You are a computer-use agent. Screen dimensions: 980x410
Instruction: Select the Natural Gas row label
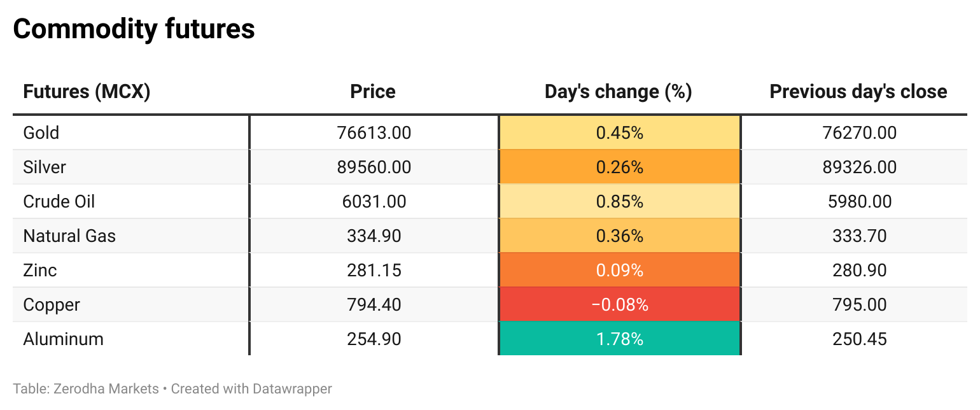point(69,236)
